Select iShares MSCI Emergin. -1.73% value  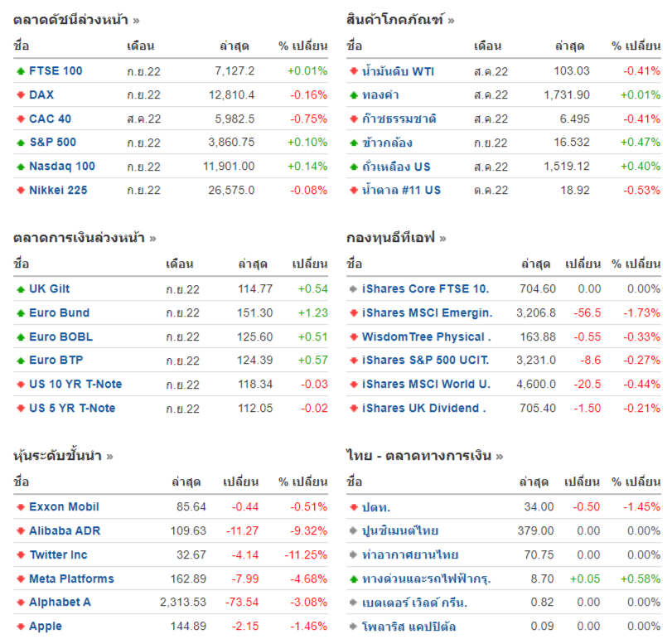coord(641,312)
